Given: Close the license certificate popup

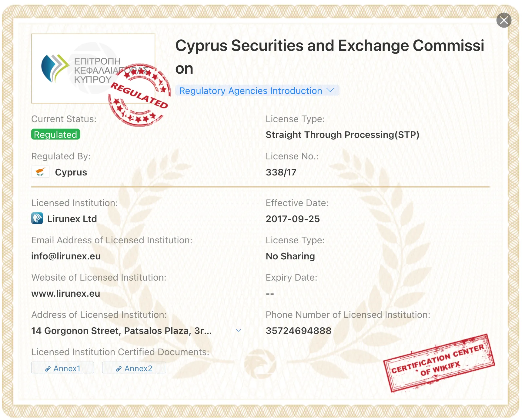Looking at the screenshot, I should 504,20.
